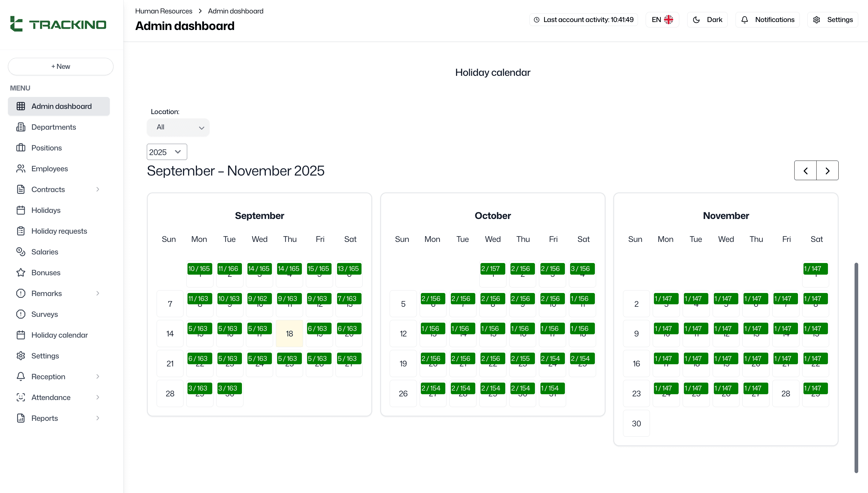This screenshot has width=868, height=493.
Task: Open the 2025 year selector
Action: (x=167, y=152)
